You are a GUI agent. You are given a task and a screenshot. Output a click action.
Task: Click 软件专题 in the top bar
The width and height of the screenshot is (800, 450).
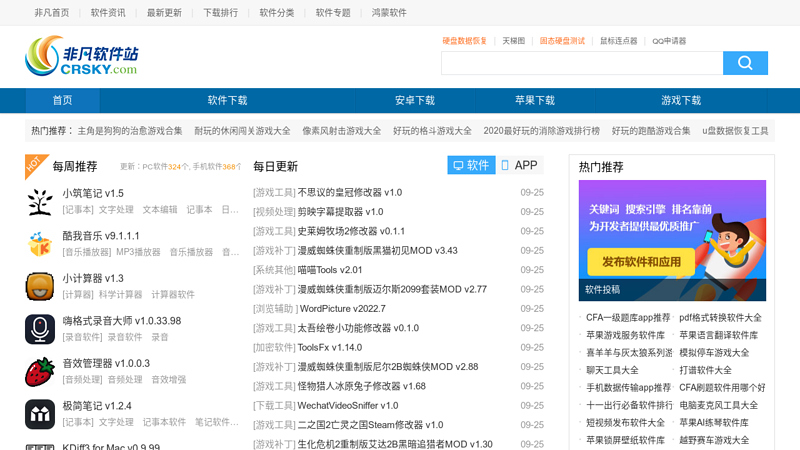coord(333,13)
